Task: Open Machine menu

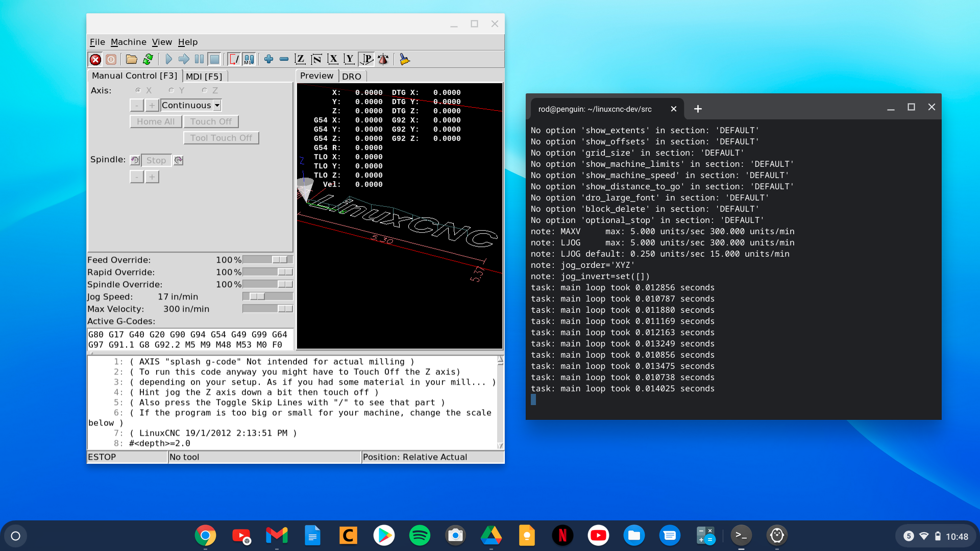Action: pos(128,42)
